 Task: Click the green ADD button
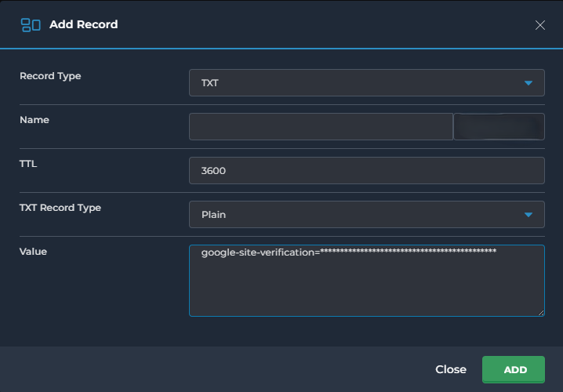pyautogui.click(x=514, y=369)
